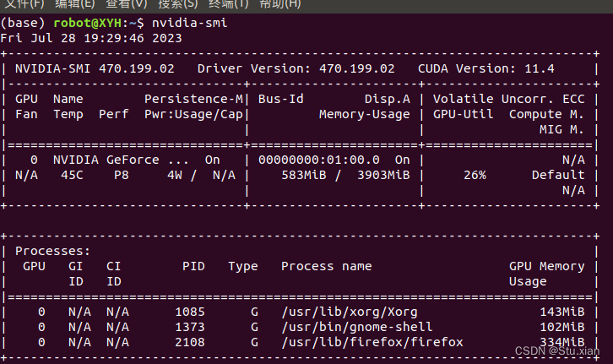Click the Type column header

pyautogui.click(x=243, y=267)
